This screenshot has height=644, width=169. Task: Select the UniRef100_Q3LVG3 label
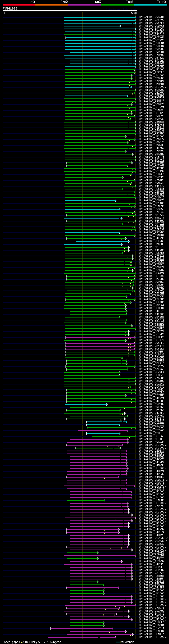tap(152, 241)
